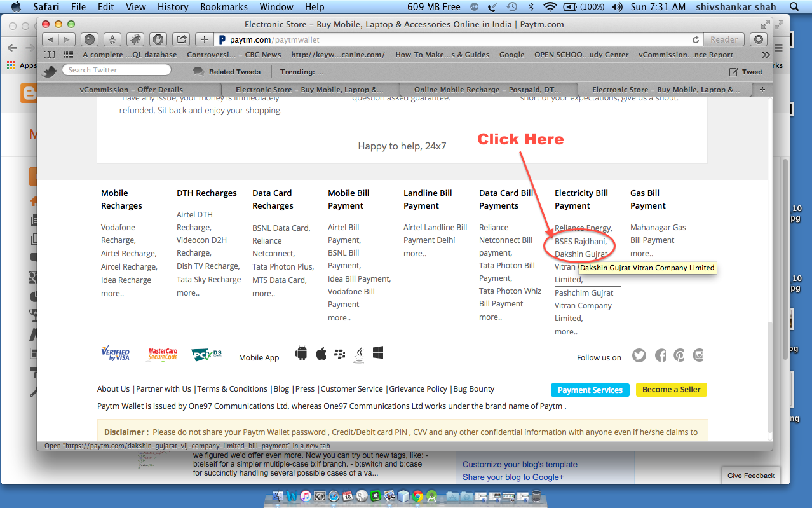Go forward with Safari's forward arrow

coord(67,39)
